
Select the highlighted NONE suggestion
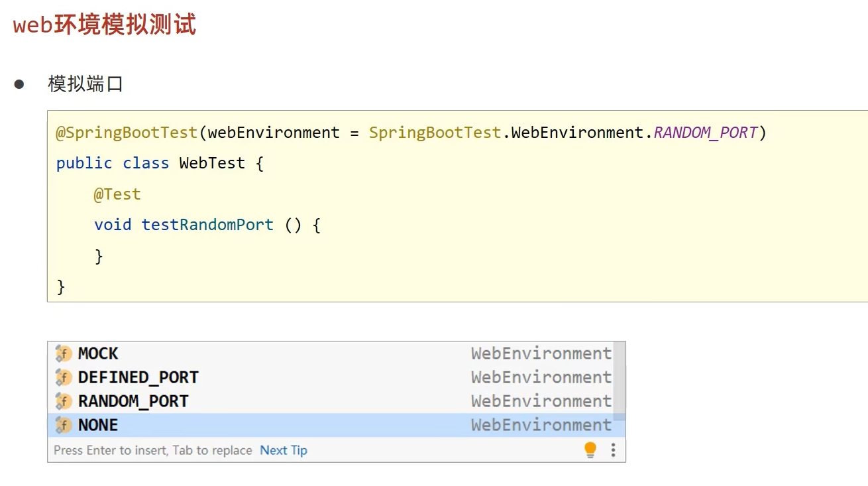(x=98, y=425)
